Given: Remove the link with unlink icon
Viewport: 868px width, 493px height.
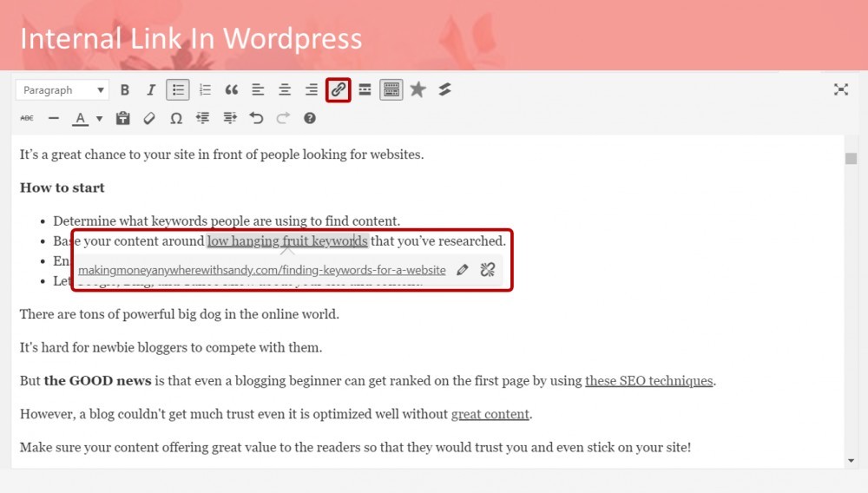Looking at the screenshot, I should click(488, 269).
